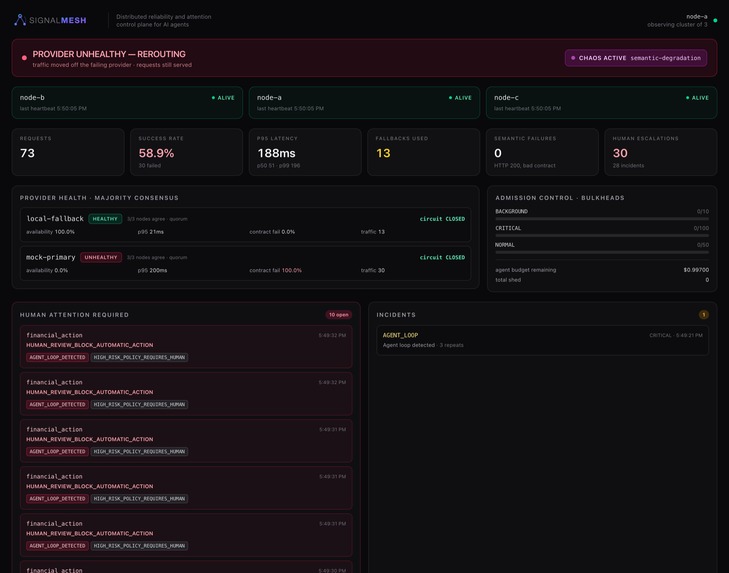Image resolution: width=729 pixels, height=573 pixels.
Task: Click the '30 failed' subtext
Action: [150, 166]
